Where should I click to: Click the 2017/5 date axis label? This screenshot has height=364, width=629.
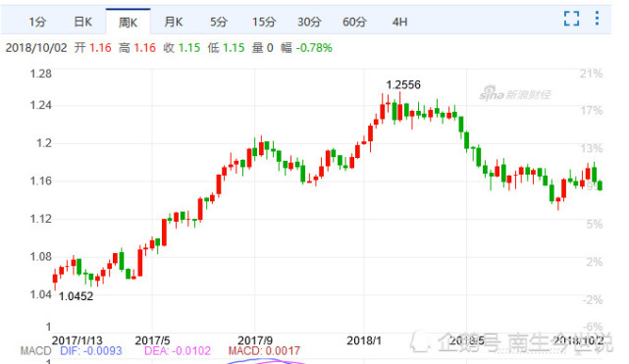pyautogui.click(x=152, y=340)
